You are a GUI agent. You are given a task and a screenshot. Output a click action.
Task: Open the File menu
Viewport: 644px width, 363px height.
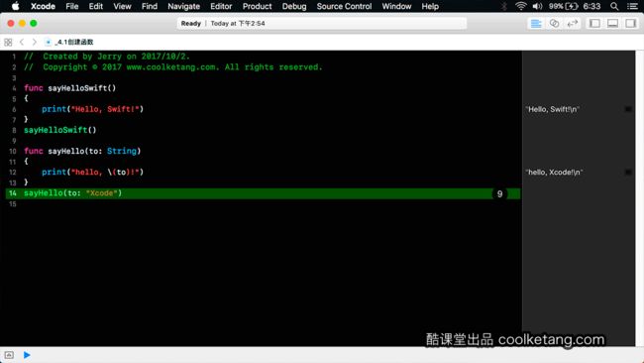pyautogui.click(x=72, y=6)
